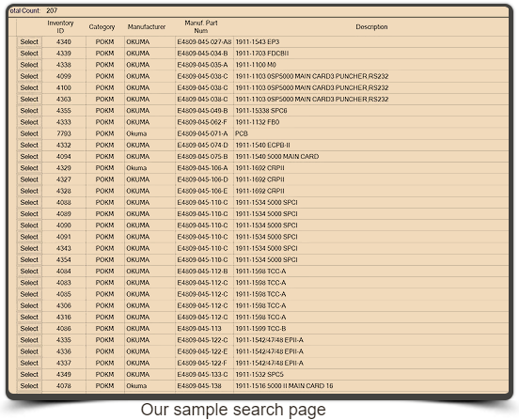This screenshot has height=420, width=519.
Task: Click description 1911-1543 EP3
Action: point(258,42)
